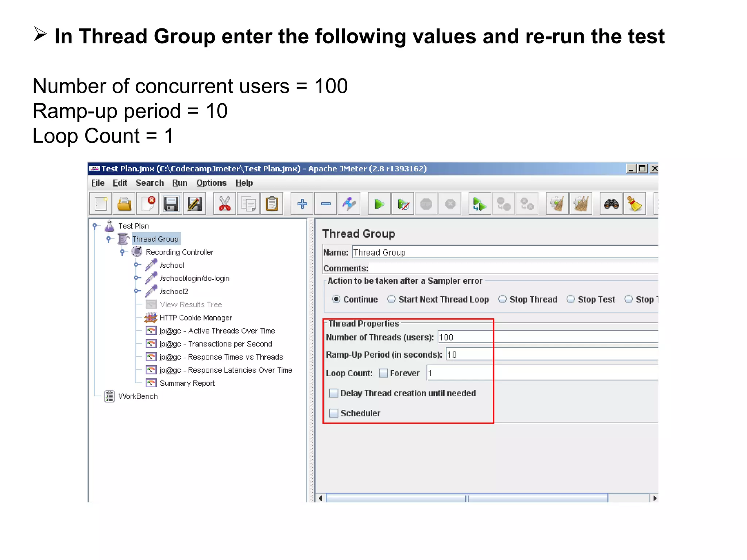Click the scrollbar right arrow
The width and height of the screenshot is (747, 560).
coord(654,498)
